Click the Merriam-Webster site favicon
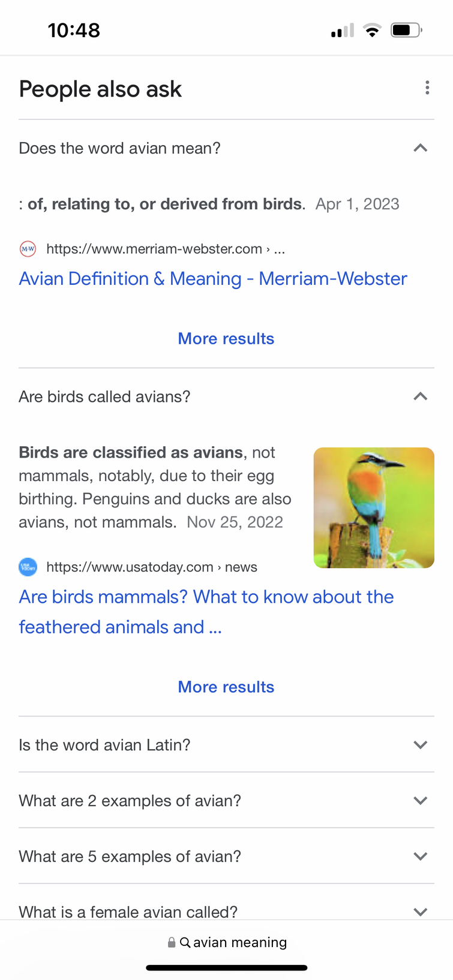This screenshot has width=453, height=980. click(x=28, y=249)
